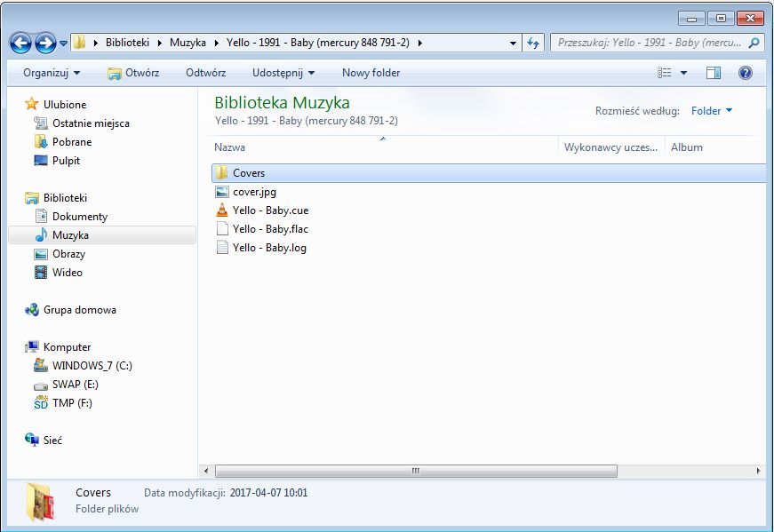Screen dimensions: 774x532
Task: Click the Muzyka music note icon
Action: click(41, 234)
